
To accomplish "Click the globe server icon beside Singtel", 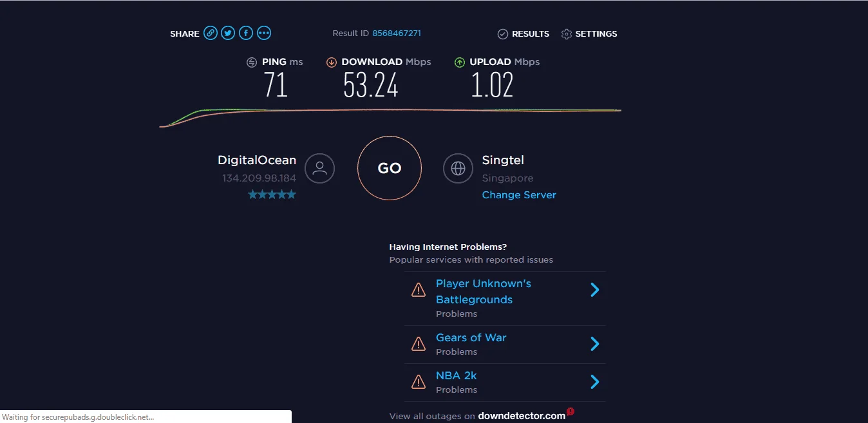I will tap(458, 168).
